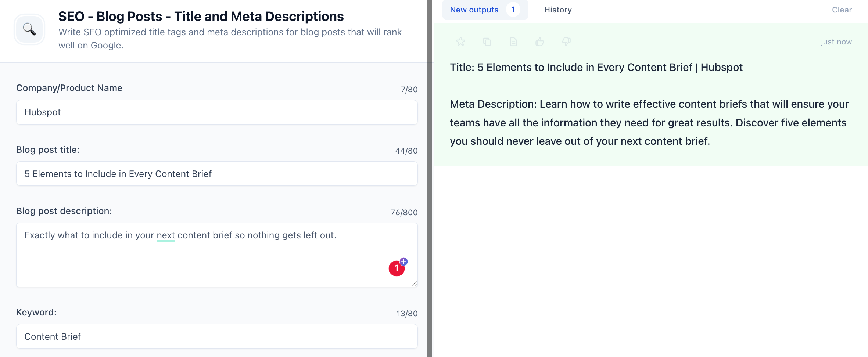Screen dimensions: 868x357
Task: Click the description textarea resize handle
Action: point(414,283)
